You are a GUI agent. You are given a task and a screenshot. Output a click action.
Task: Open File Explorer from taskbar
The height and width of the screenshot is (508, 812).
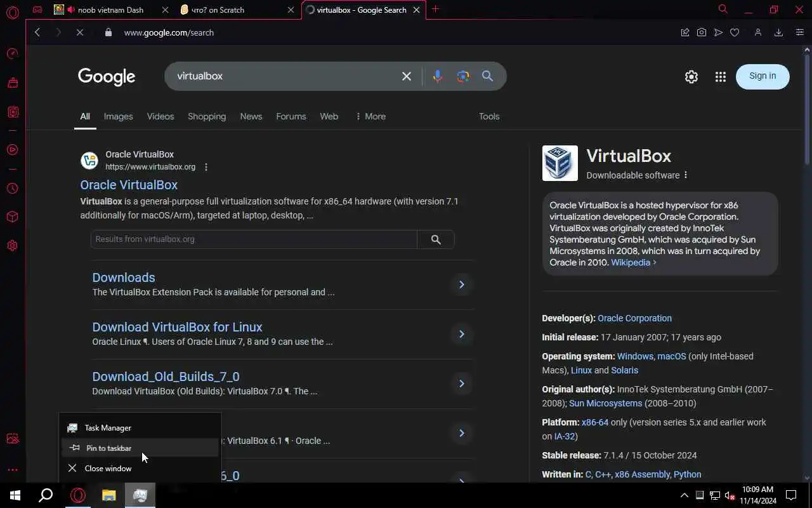pos(109,495)
